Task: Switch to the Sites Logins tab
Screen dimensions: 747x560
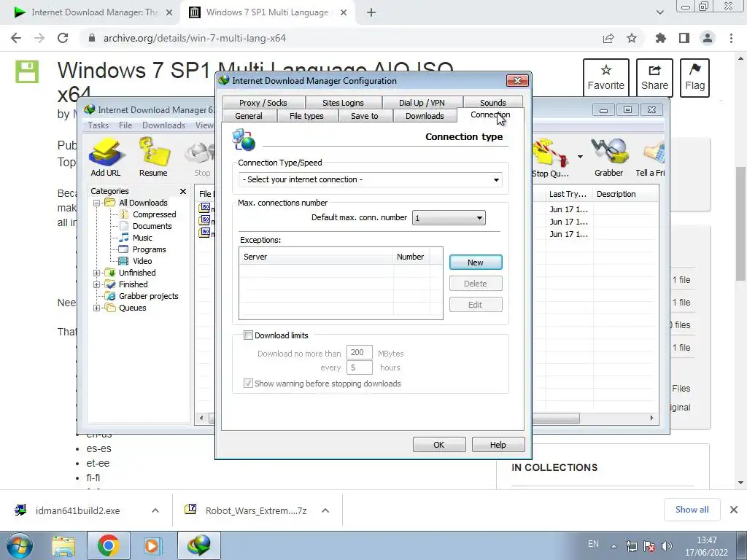Action: pos(343,102)
